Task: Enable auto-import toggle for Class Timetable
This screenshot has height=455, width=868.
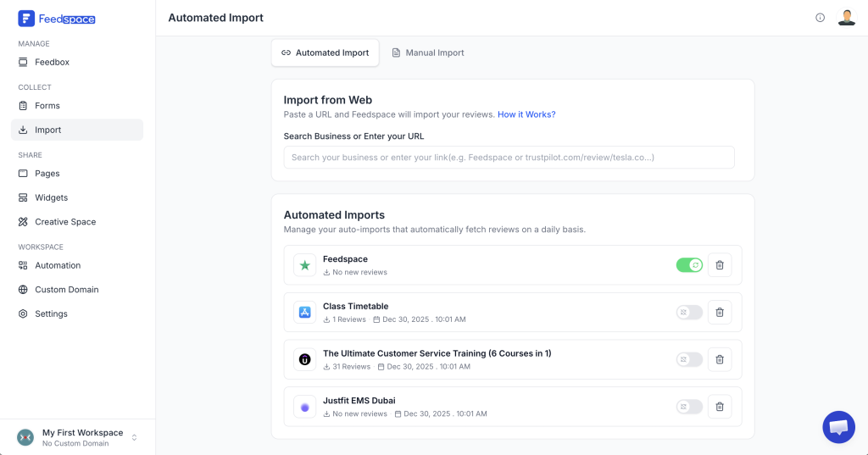Action: tap(689, 313)
